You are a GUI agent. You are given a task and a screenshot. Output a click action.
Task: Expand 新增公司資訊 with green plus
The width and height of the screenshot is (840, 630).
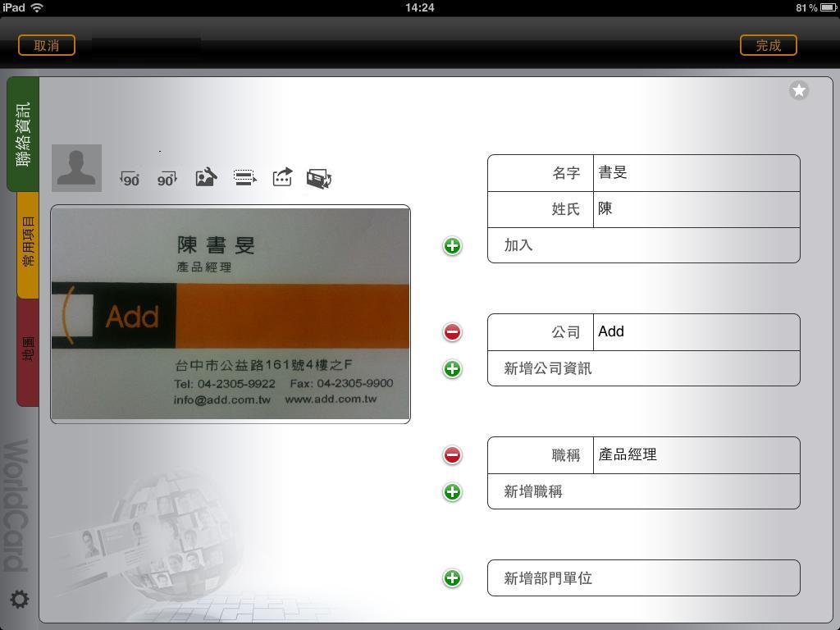click(452, 369)
